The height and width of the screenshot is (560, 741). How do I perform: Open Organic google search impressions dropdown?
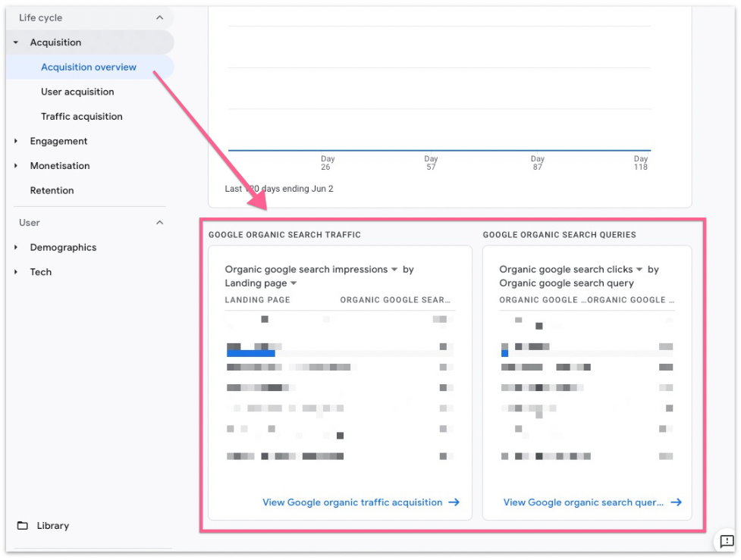(394, 270)
